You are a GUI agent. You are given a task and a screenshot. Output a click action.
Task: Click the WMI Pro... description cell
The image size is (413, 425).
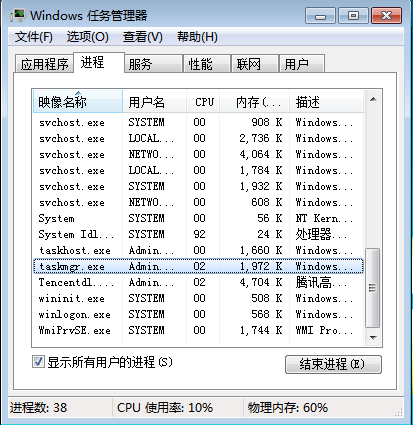(324, 330)
